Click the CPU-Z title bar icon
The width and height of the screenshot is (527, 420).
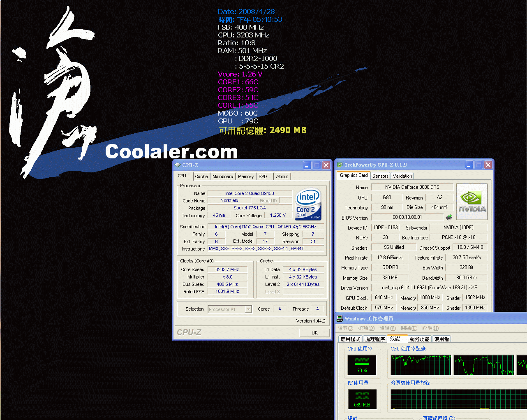click(178, 165)
